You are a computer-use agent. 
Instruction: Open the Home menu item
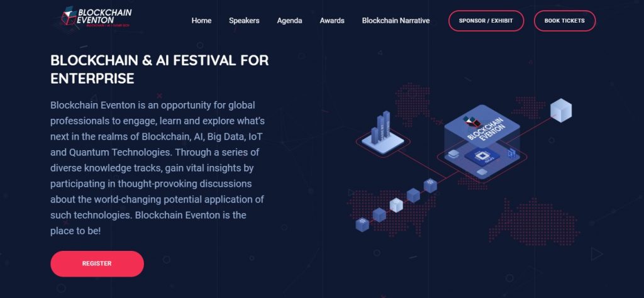pos(201,21)
